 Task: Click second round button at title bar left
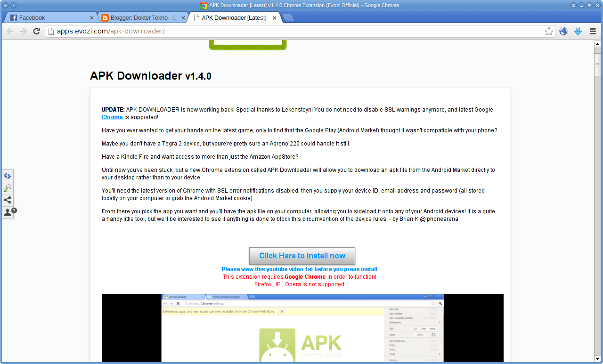click(x=13, y=6)
